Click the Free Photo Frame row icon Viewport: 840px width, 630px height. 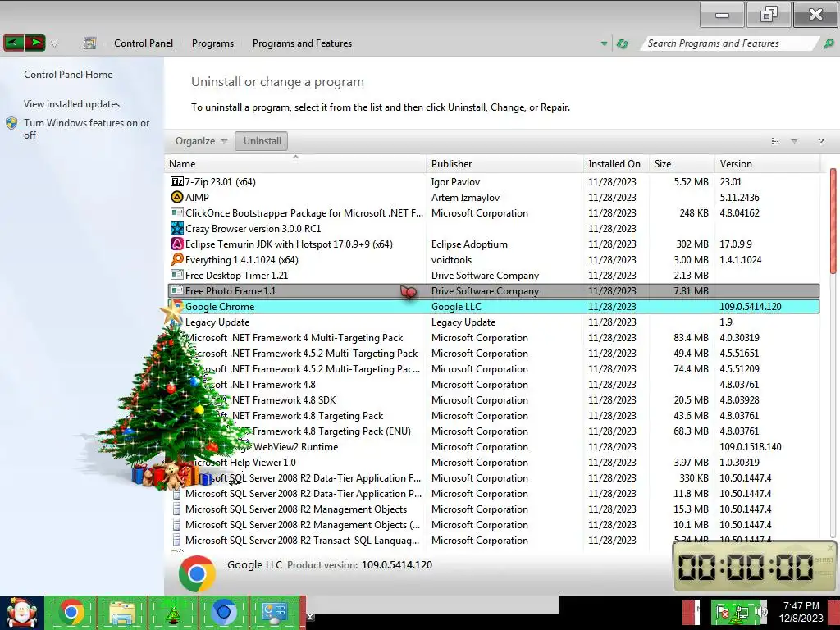coord(177,290)
